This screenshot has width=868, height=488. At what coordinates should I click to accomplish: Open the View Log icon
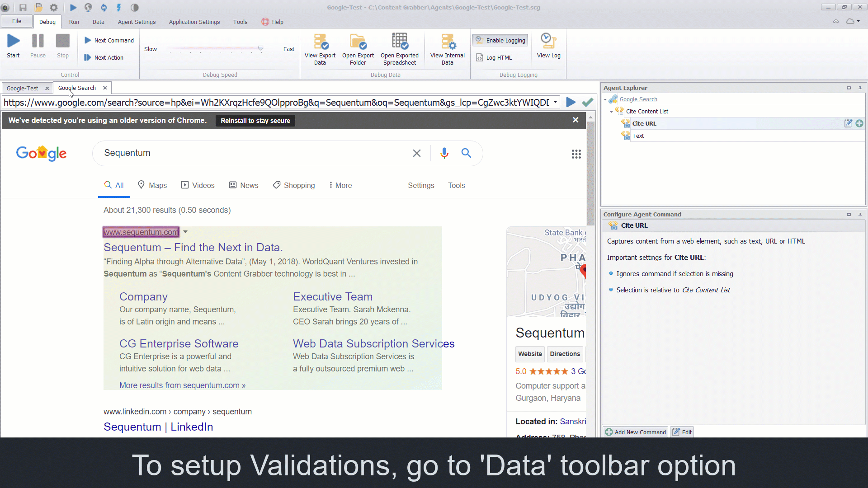[x=548, y=41]
